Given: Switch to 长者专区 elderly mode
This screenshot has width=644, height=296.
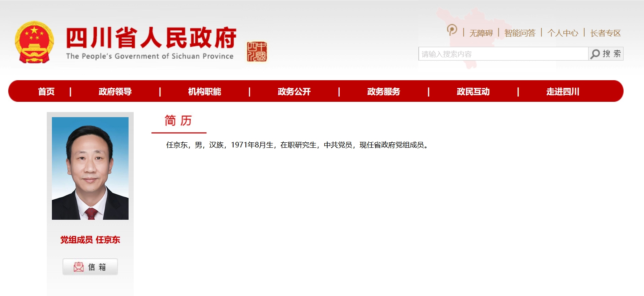Looking at the screenshot, I should coord(605,33).
